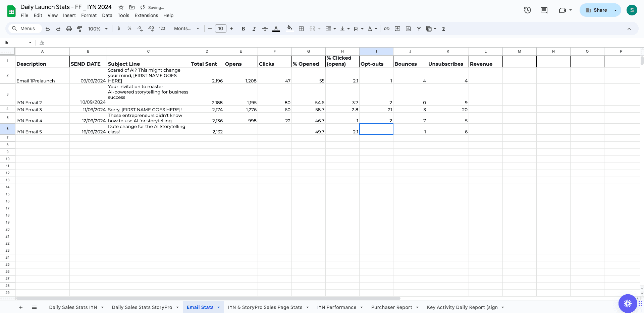The image size is (644, 313).
Task: Toggle bold formatting
Action: point(244,29)
